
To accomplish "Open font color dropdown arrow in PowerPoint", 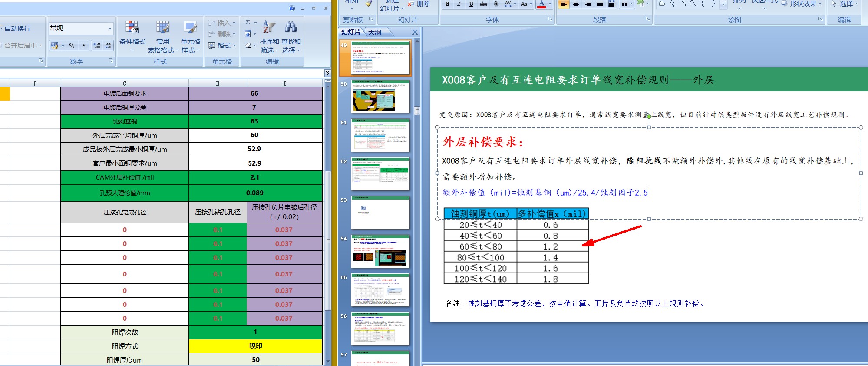I will point(550,4).
